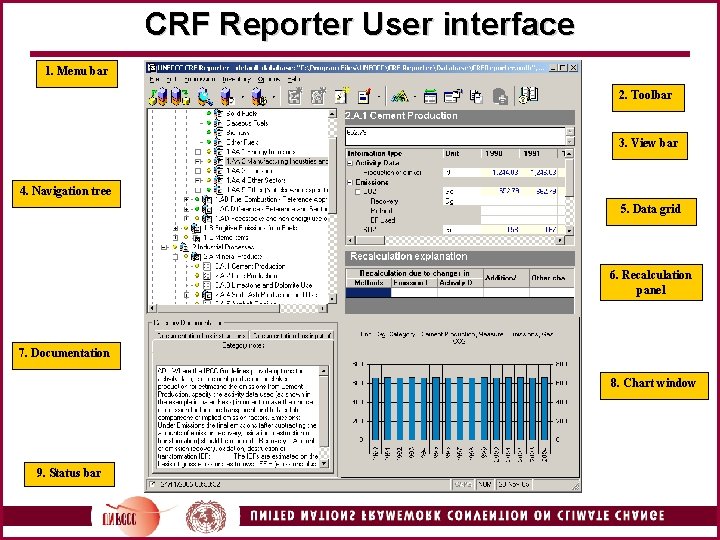Image resolution: width=720 pixels, height=540 pixels.
Task: Select Other Fuels tree node
Action: click(x=242, y=142)
